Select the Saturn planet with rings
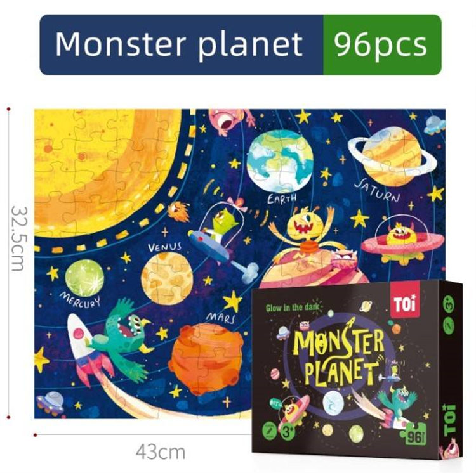 click(392, 157)
